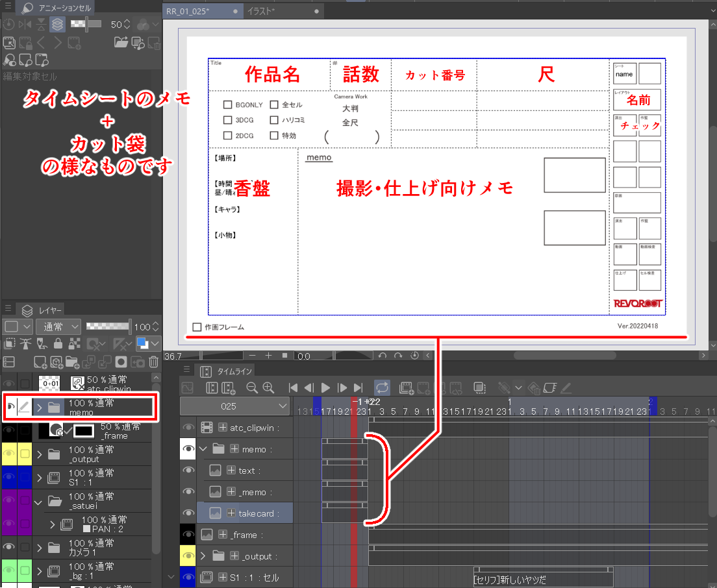Image resolution: width=717 pixels, height=588 pixels.
Task: Create a new raster layer
Action: tap(40, 362)
